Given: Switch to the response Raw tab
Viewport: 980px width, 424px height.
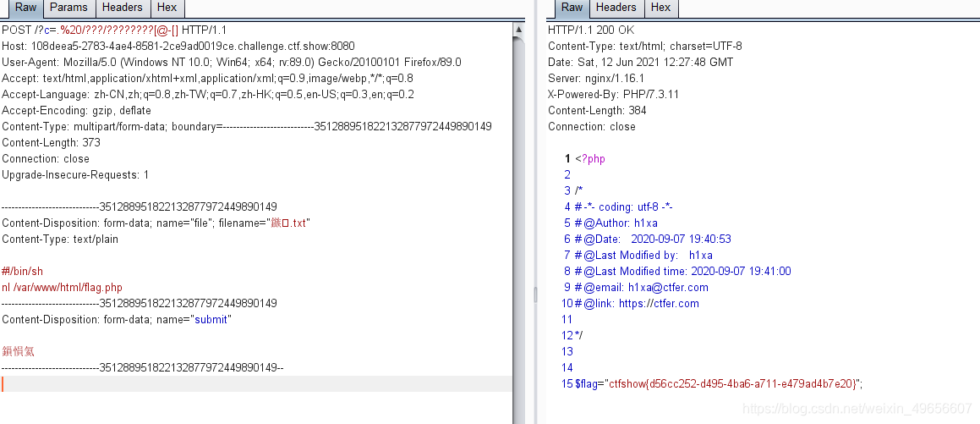Looking at the screenshot, I should [572, 8].
